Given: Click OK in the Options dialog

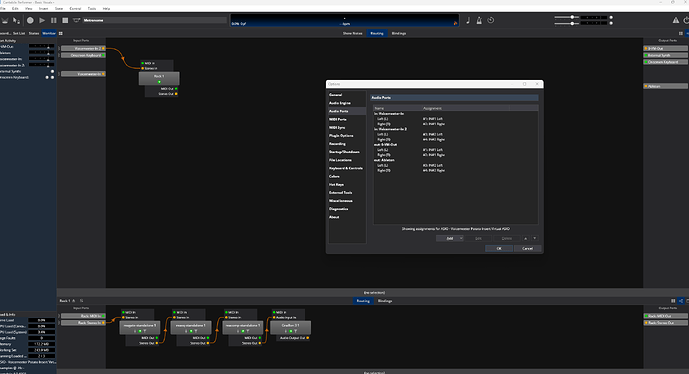Looking at the screenshot, I should click(x=499, y=248).
